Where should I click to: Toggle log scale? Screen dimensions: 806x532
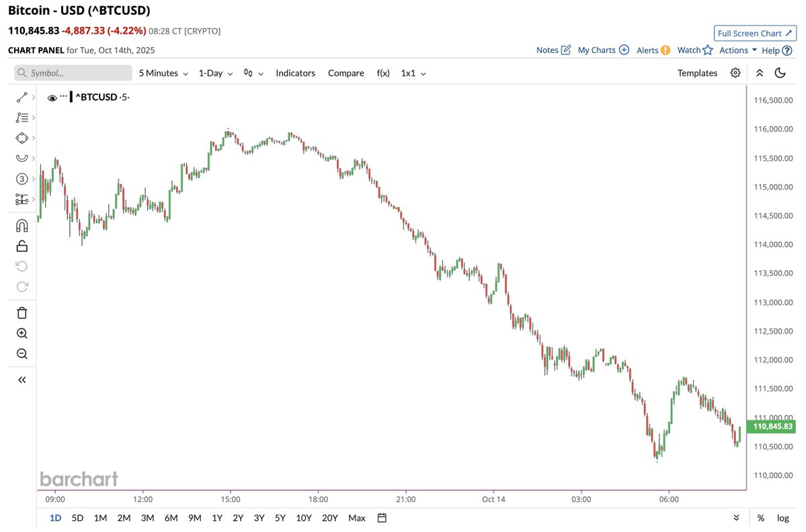tap(782, 518)
